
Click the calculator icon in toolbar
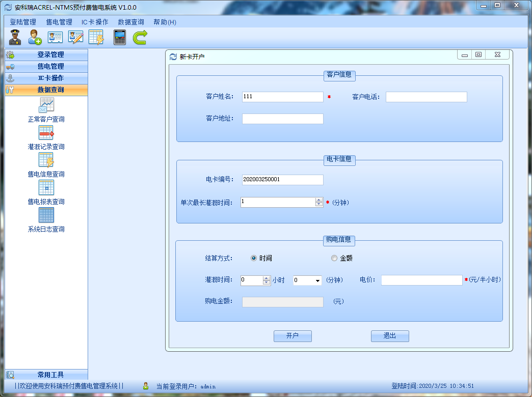point(119,37)
